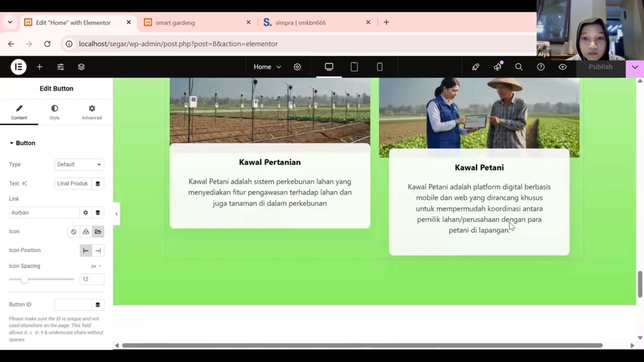This screenshot has height=362, width=644.
Task: Select the None icon option
Action: tap(73, 232)
